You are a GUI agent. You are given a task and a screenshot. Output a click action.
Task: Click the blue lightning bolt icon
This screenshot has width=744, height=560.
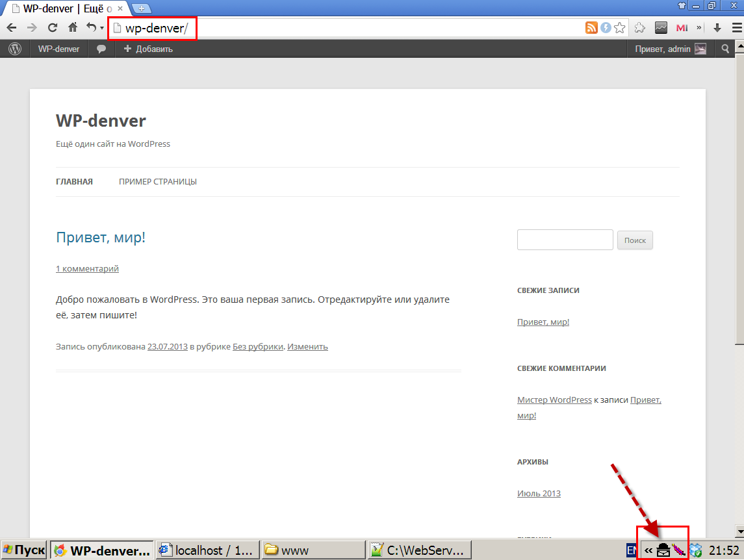pos(606,27)
